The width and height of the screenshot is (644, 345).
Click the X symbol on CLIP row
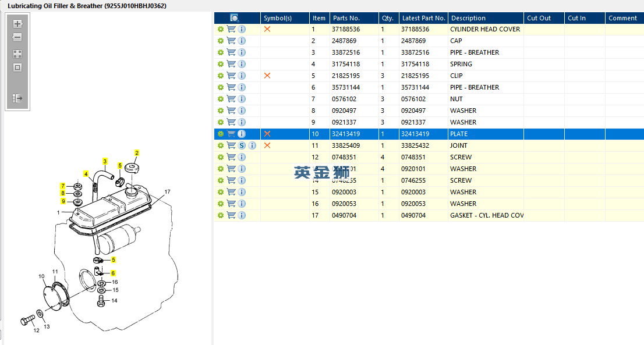[x=267, y=76]
